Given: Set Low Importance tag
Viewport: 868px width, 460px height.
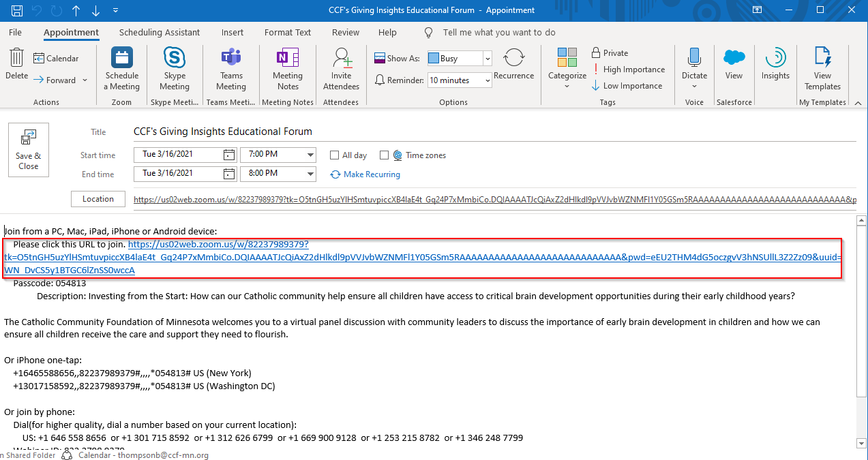Looking at the screenshot, I should [x=627, y=86].
